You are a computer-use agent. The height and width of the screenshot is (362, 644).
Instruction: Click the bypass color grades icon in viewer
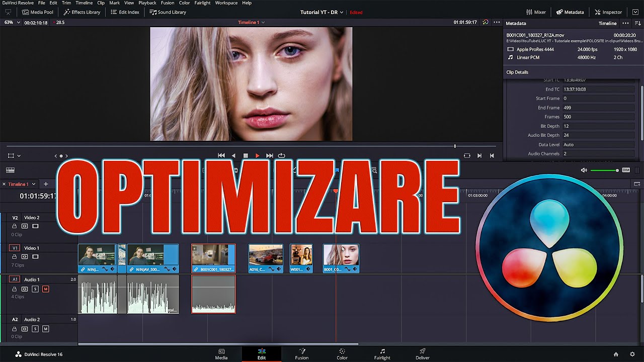486,23
